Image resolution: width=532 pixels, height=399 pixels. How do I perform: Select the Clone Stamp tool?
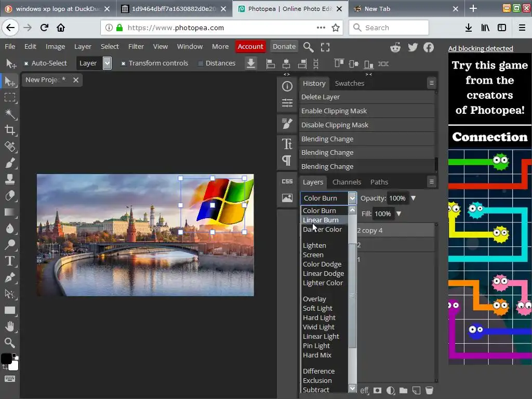(10, 179)
